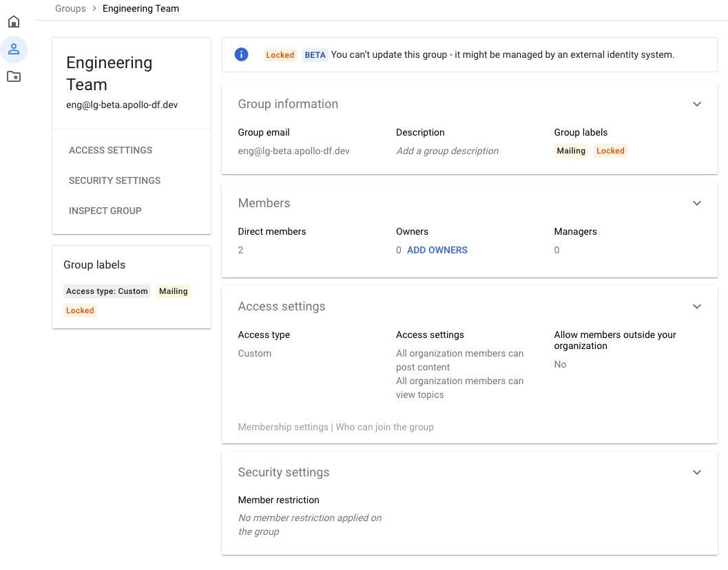Open INSPECT GROUP in left panel
This screenshot has width=728, height=570.
[x=105, y=211]
